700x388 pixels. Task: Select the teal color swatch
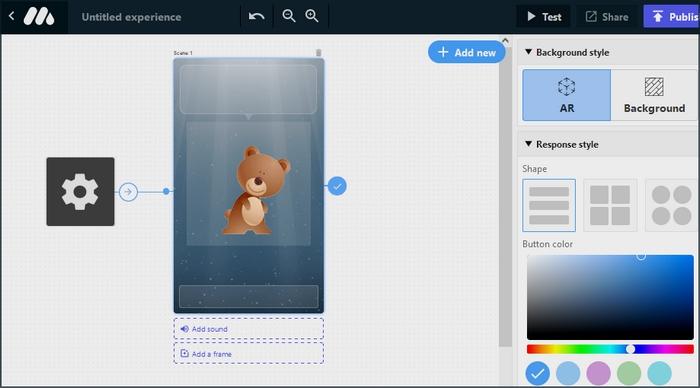[x=659, y=373]
